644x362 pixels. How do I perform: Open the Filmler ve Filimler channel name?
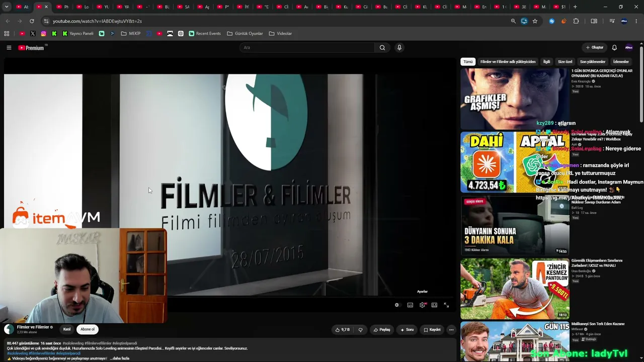33,327
